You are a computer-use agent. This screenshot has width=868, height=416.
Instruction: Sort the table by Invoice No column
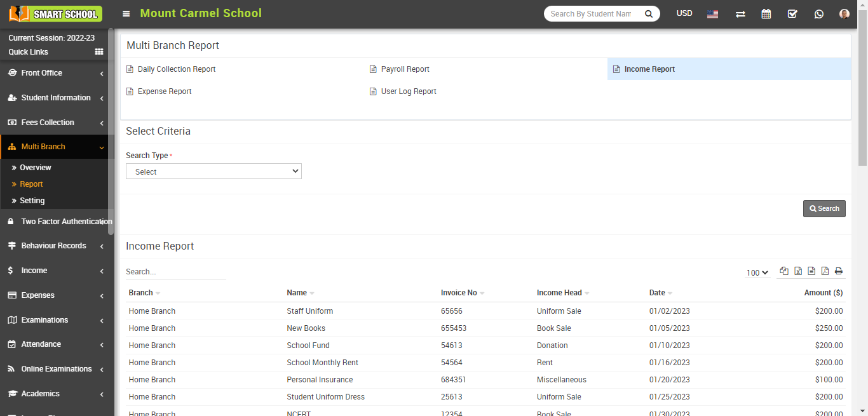459,293
